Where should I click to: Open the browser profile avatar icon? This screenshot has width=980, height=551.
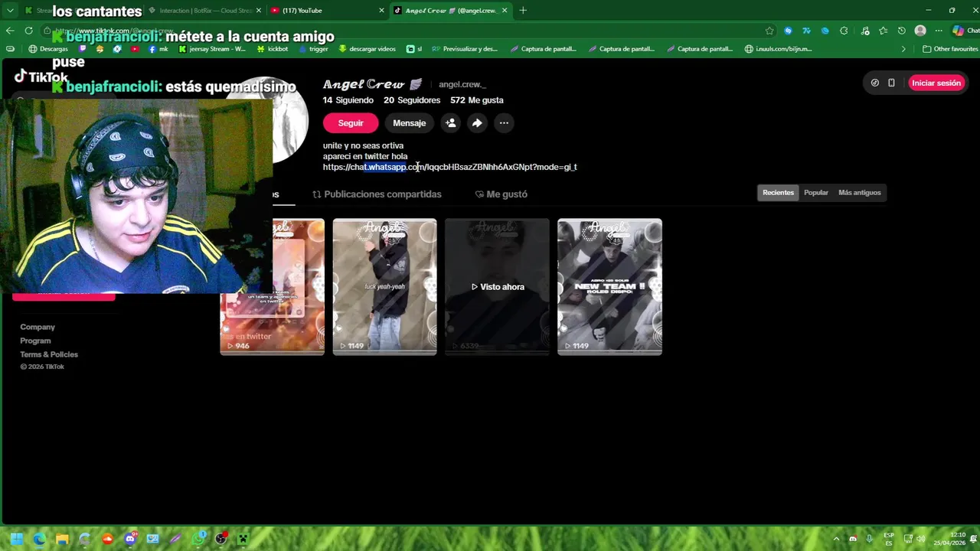[920, 31]
